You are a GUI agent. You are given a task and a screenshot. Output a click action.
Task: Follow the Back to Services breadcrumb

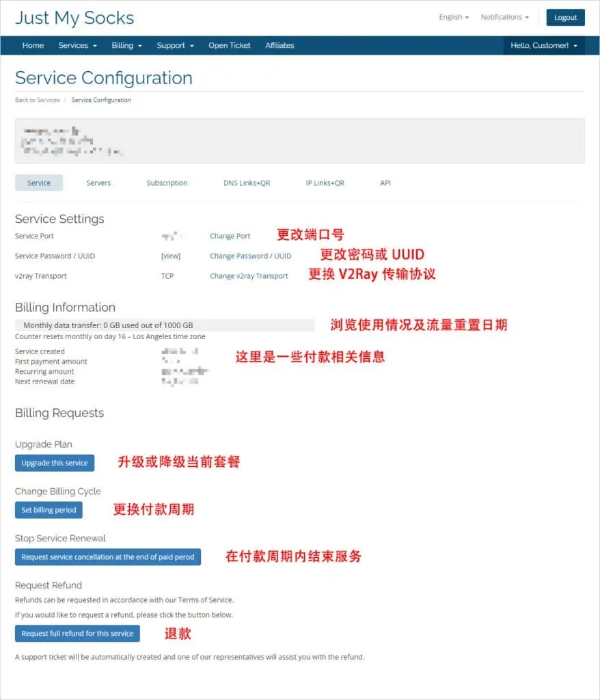pyautogui.click(x=38, y=100)
